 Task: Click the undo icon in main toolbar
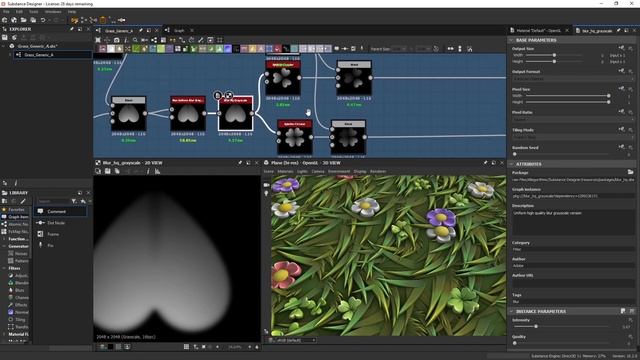coord(43,20)
